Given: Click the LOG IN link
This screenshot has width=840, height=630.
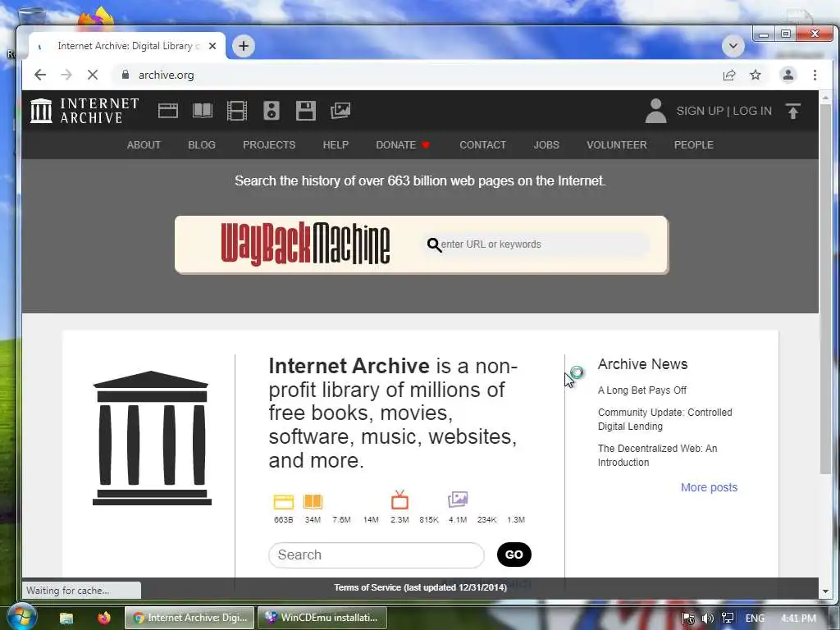Looking at the screenshot, I should [752, 111].
